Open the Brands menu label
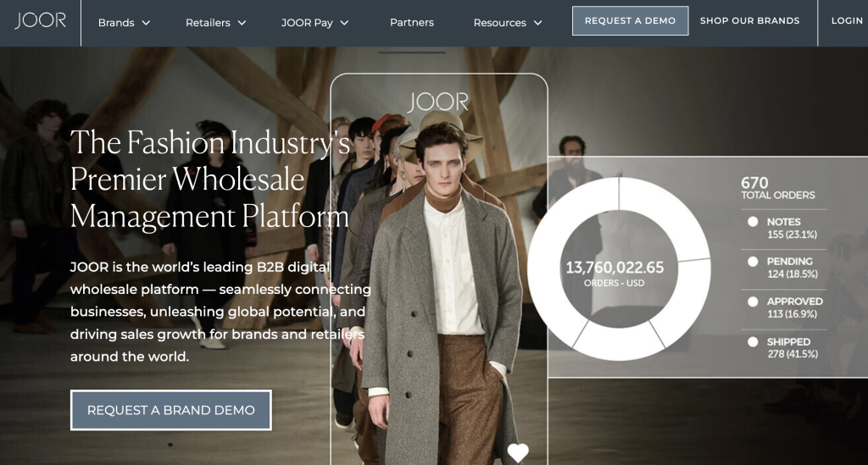Image resolution: width=868 pixels, height=465 pixels. tap(116, 23)
